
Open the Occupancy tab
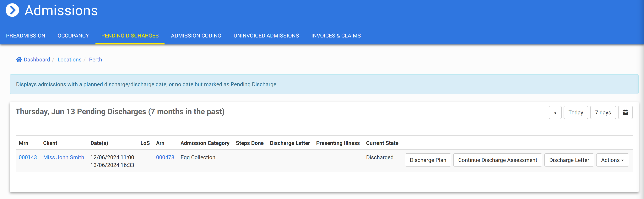click(x=73, y=36)
